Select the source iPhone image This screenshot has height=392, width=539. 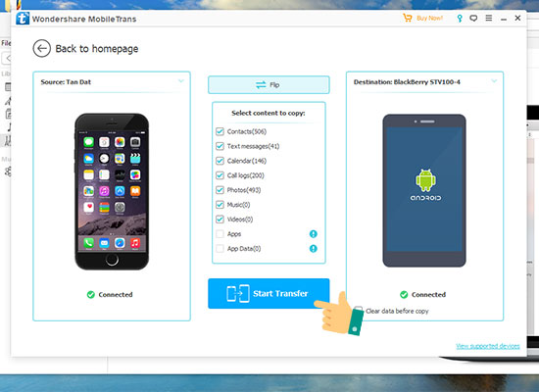(112, 191)
